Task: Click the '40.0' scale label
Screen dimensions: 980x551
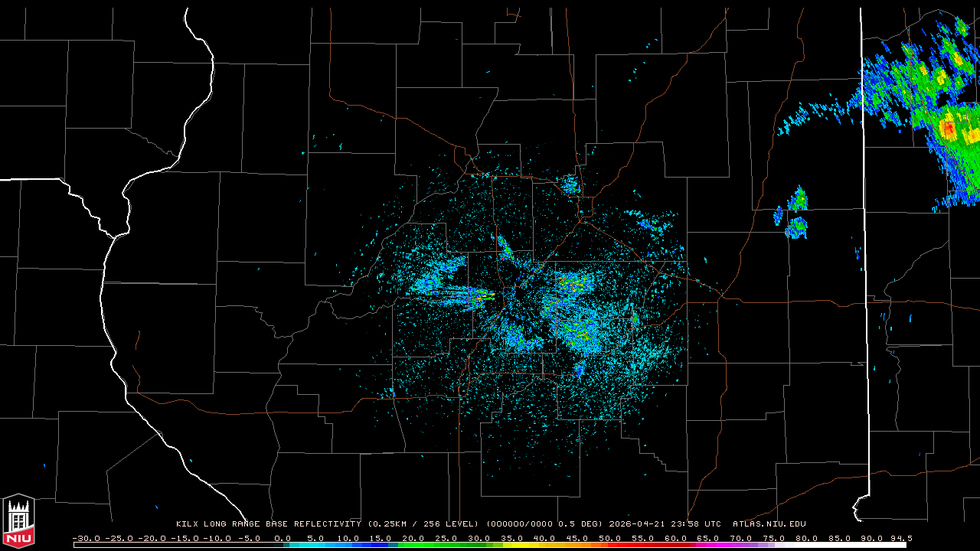Action: [545, 538]
